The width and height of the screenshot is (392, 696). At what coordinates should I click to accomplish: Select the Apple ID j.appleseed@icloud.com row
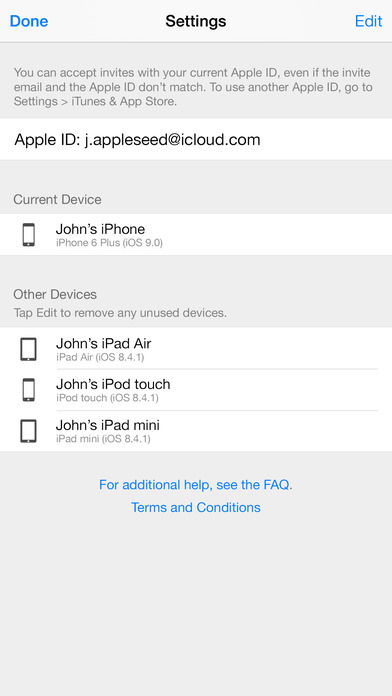click(x=196, y=139)
